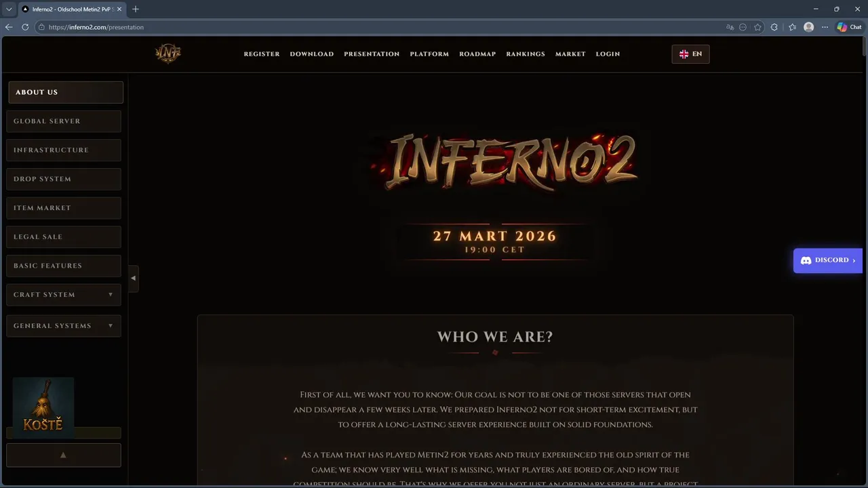The width and height of the screenshot is (868, 488).
Task: Close the Inferno2 tab
Action: pyautogui.click(x=119, y=9)
